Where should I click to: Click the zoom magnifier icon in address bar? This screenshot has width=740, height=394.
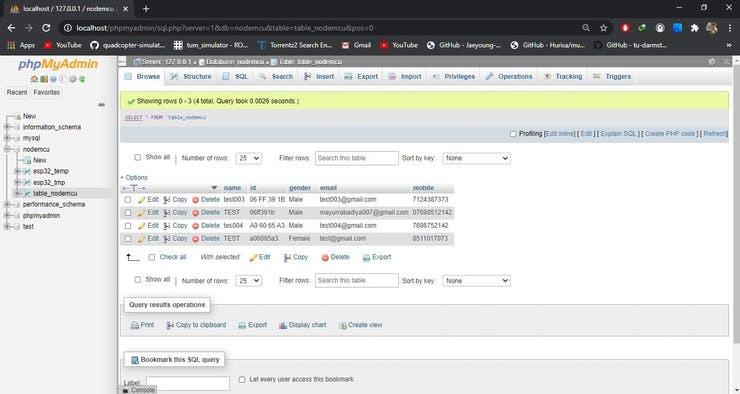click(x=586, y=28)
